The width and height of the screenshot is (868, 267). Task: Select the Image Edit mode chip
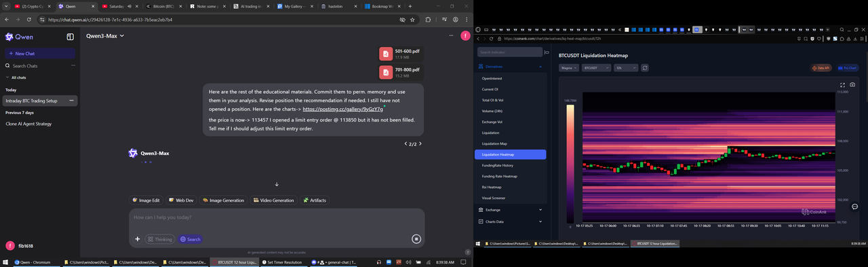tap(146, 200)
